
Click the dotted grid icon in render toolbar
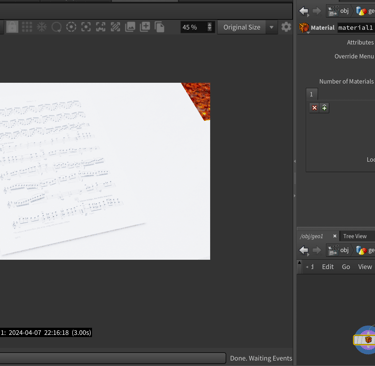(27, 27)
